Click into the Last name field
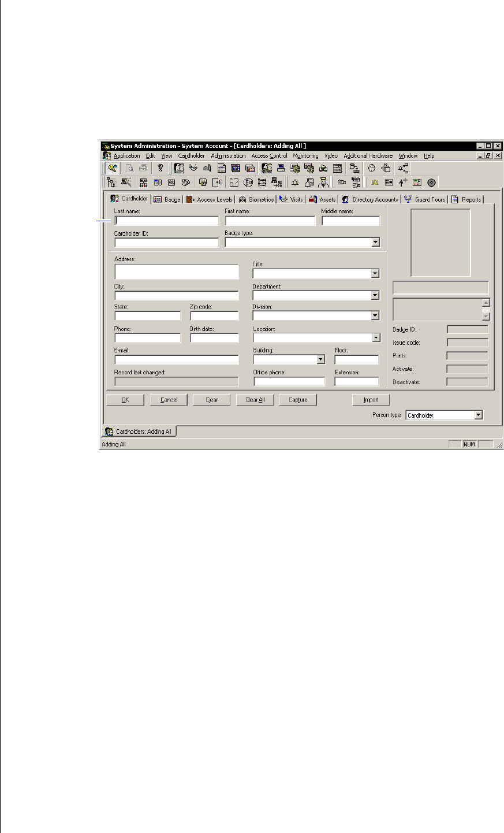 point(167,220)
